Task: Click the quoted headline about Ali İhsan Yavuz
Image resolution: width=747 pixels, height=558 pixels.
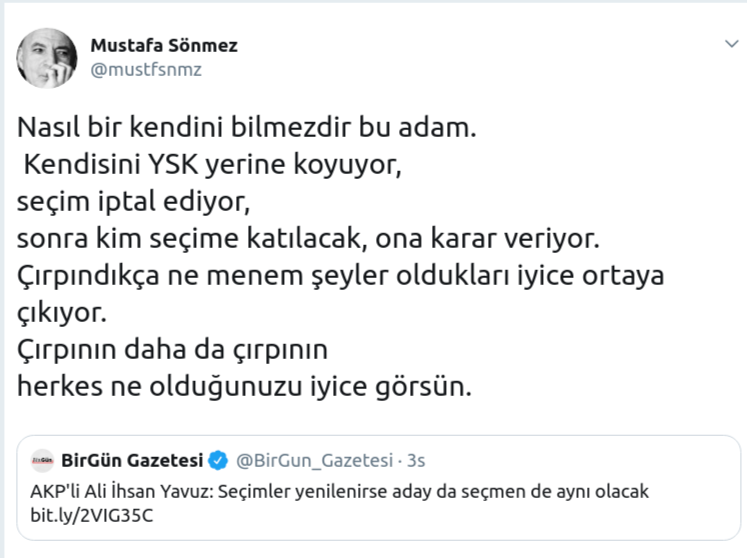Action: coord(339,493)
